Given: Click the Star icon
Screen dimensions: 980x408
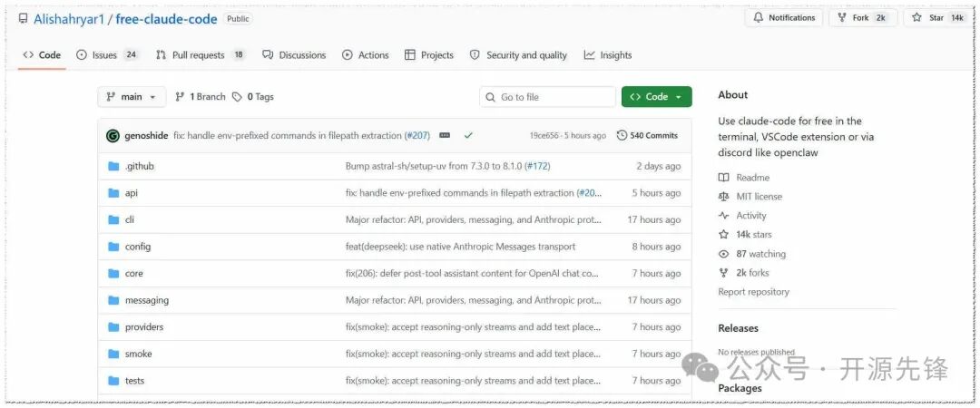Looking at the screenshot, I should click(x=916, y=17).
